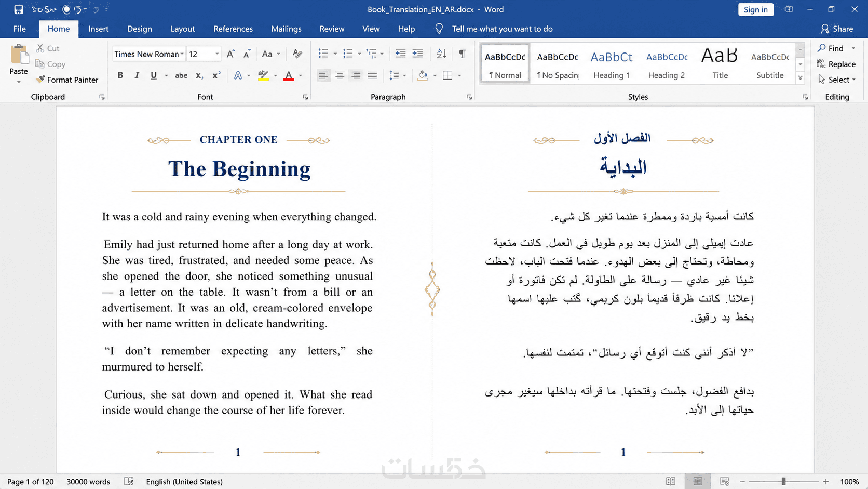Toggle Show/Hide paragraph marks
868x489 pixels.
coord(462,54)
